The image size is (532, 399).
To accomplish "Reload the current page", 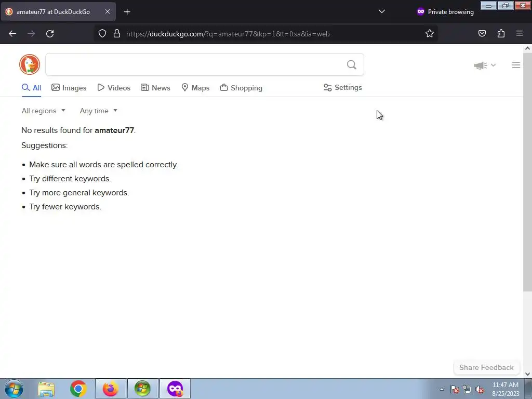I will [x=50, y=34].
